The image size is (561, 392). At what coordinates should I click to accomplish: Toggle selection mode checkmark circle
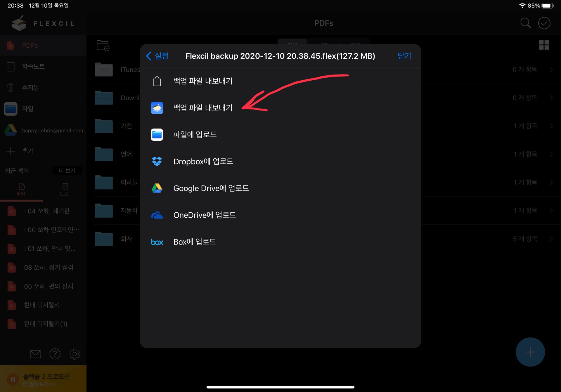544,23
